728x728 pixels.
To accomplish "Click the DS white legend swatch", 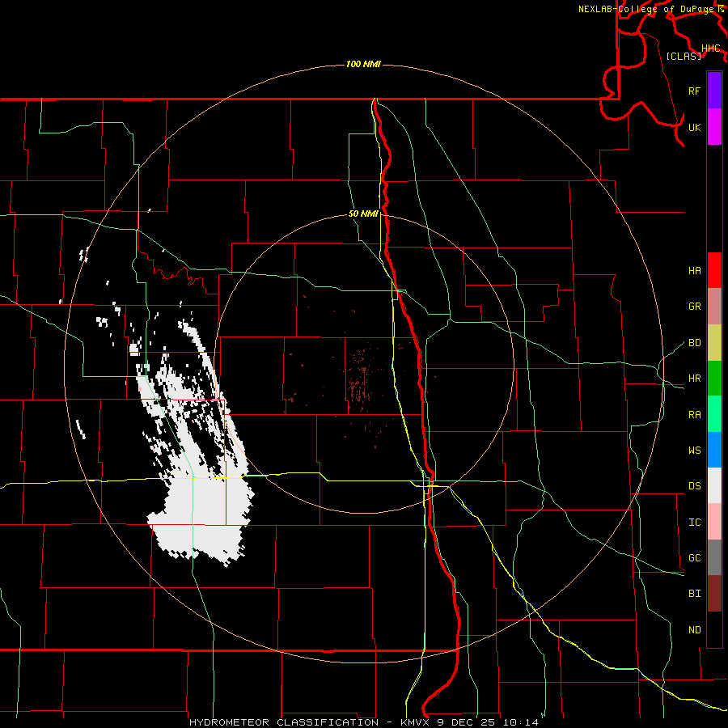I will [x=714, y=485].
